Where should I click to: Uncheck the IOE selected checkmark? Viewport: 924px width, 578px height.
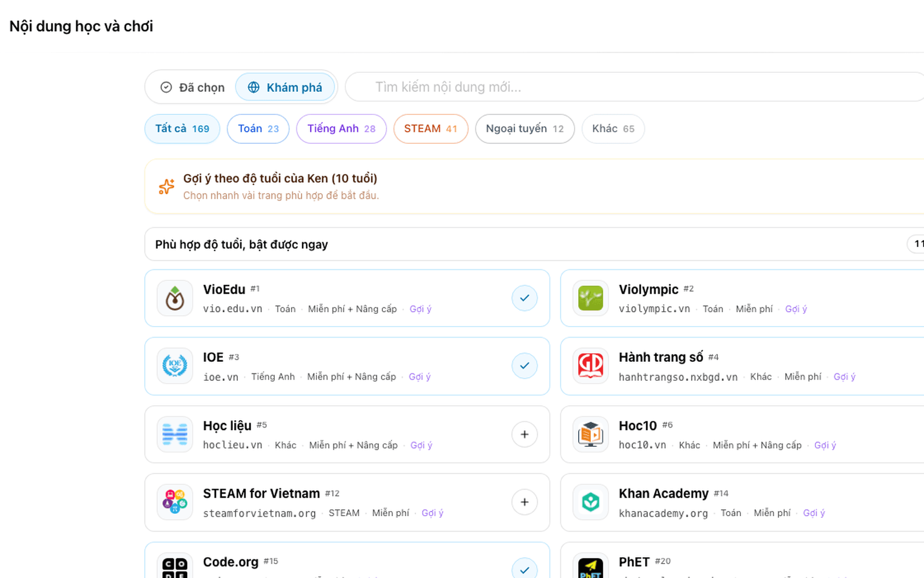click(x=524, y=366)
